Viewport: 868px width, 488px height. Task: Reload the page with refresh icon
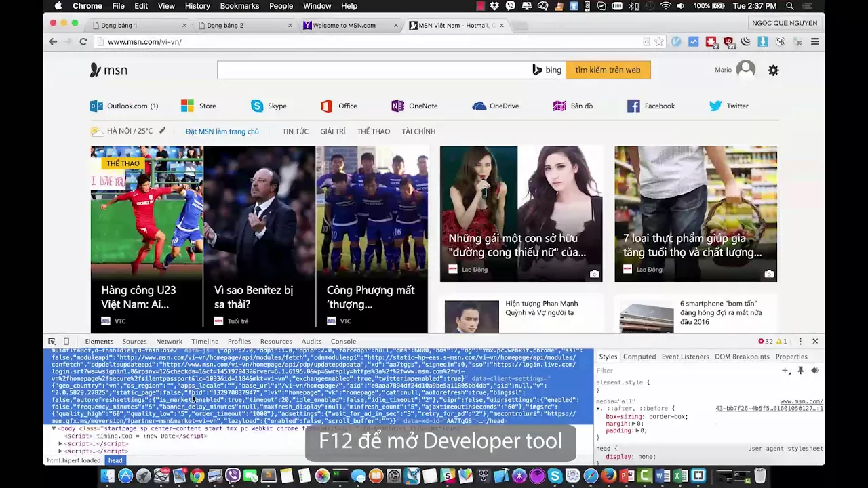click(83, 42)
